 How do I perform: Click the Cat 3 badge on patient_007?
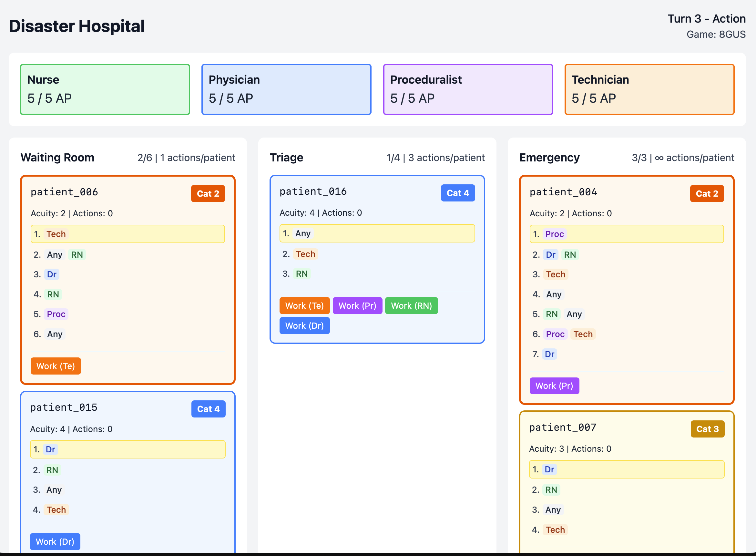pyautogui.click(x=707, y=429)
